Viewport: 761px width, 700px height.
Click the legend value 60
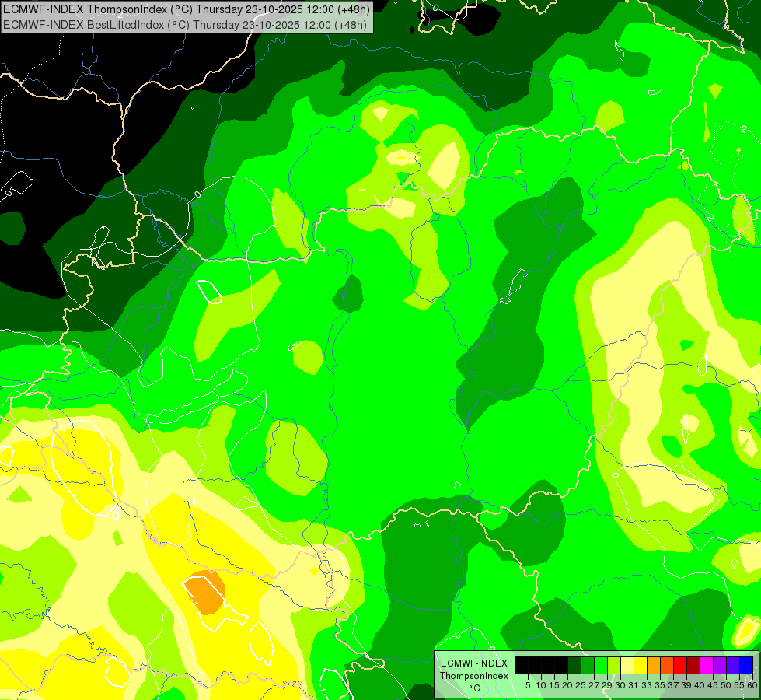click(752, 685)
